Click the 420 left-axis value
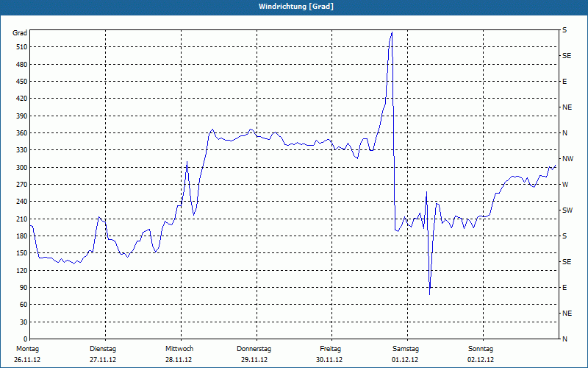588x368 pixels. click(22, 99)
